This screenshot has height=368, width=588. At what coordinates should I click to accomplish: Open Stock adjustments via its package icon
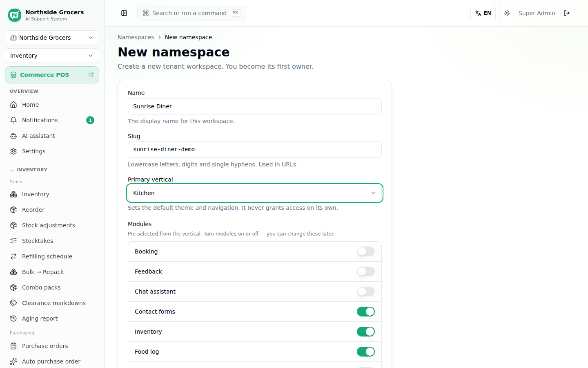[x=13, y=225]
